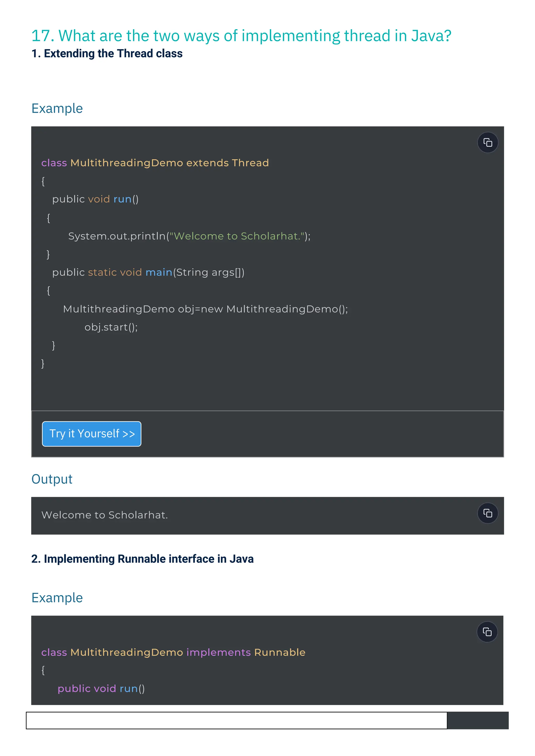Image resolution: width=535 pixels, height=756 pixels.
Task: Click the 'public void run()' line in second example
Action: click(101, 688)
